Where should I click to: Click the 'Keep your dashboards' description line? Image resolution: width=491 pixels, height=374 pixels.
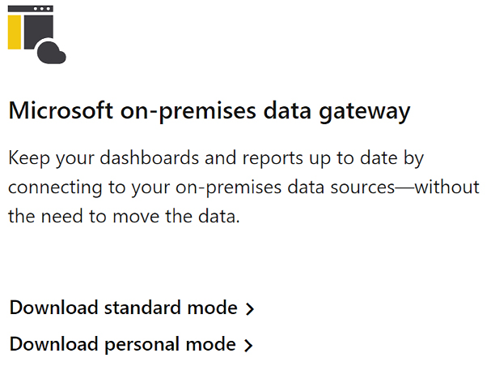[216, 159]
